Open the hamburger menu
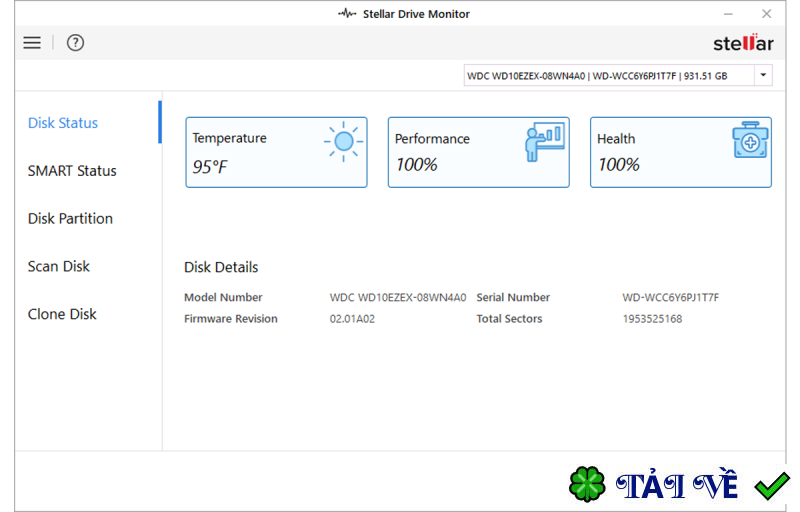Image resolution: width=800 pixels, height=512 pixels. pos(32,43)
